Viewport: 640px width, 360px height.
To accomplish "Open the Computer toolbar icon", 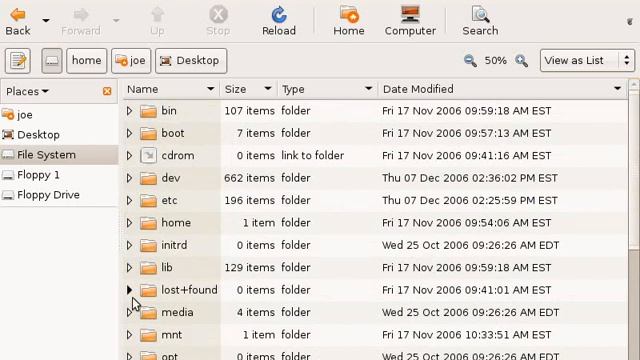I will click(x=410, y=14).
